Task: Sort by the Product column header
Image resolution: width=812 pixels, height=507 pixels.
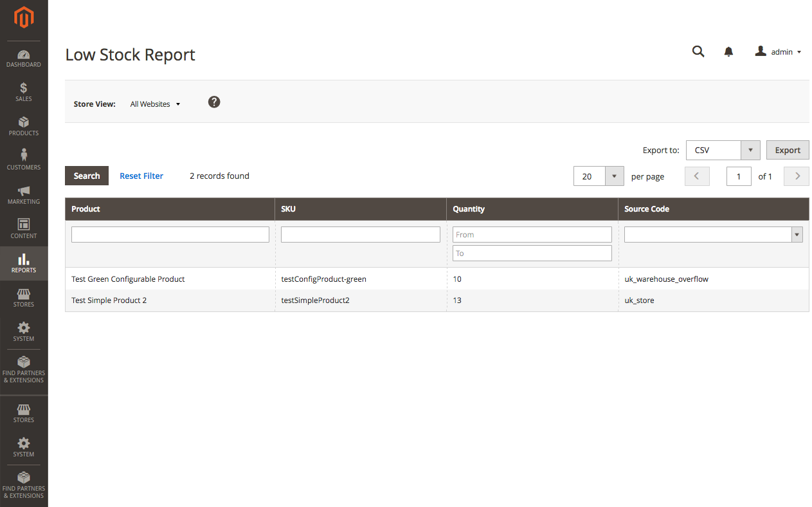Action: [170, 209]
